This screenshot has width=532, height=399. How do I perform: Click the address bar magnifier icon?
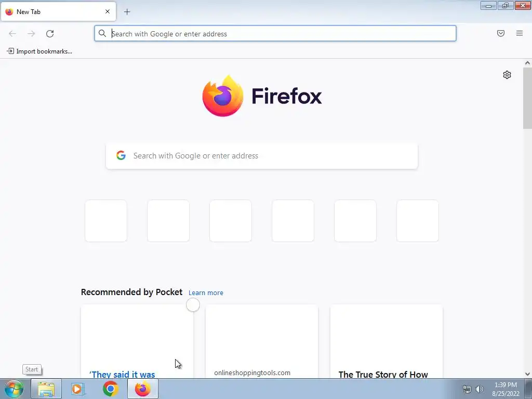pos(102,33)
